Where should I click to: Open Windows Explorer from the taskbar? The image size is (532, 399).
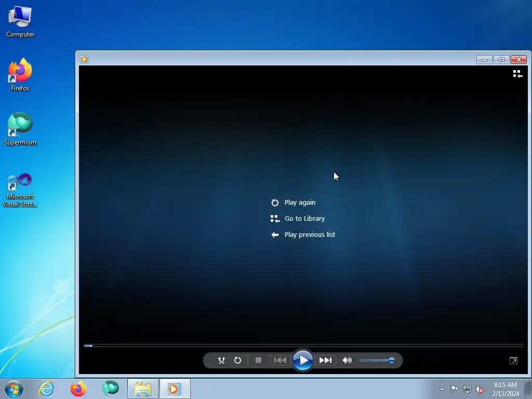[143, 389]
